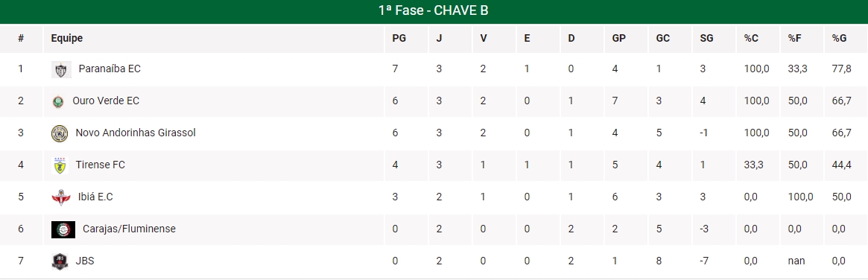Click the Equipe column header

66,38
